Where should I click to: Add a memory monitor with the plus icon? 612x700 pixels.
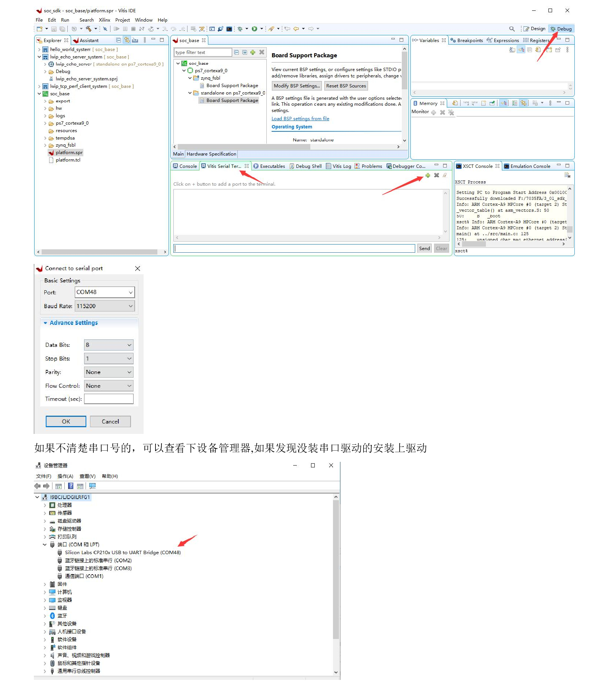tap(433, 112)
